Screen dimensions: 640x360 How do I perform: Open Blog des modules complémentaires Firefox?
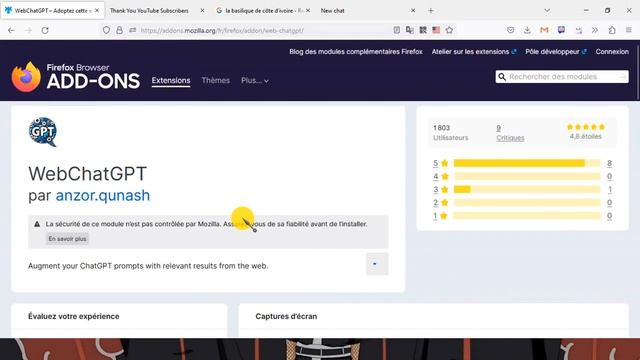tap(356, 52)
